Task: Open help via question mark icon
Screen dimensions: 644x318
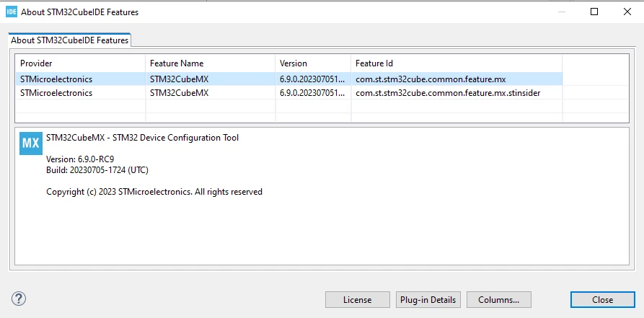Action: [x=19, y=299]
